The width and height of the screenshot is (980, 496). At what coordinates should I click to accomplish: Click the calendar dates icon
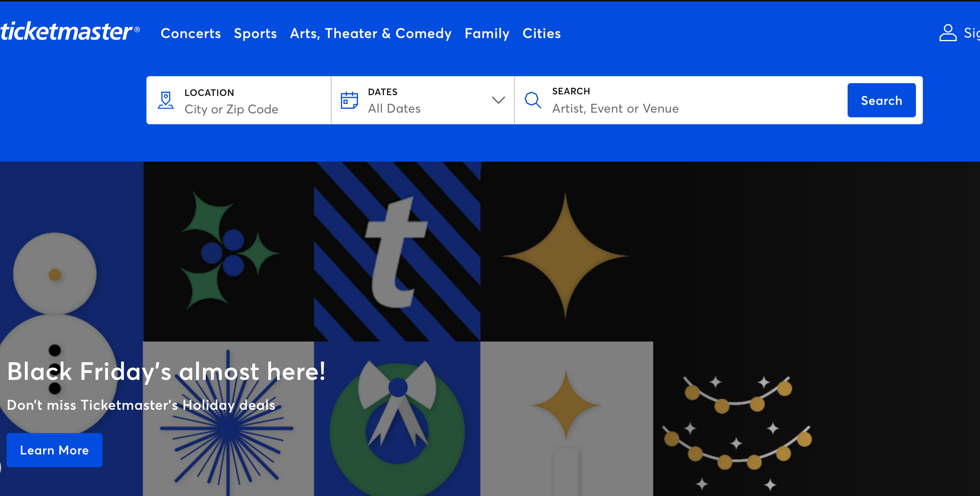349,100
